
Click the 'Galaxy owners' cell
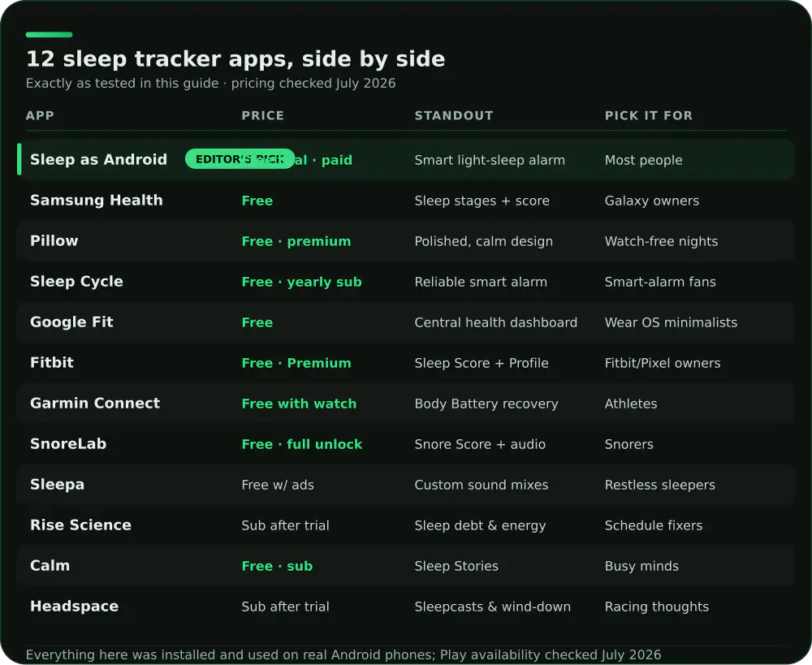[651, 201]
